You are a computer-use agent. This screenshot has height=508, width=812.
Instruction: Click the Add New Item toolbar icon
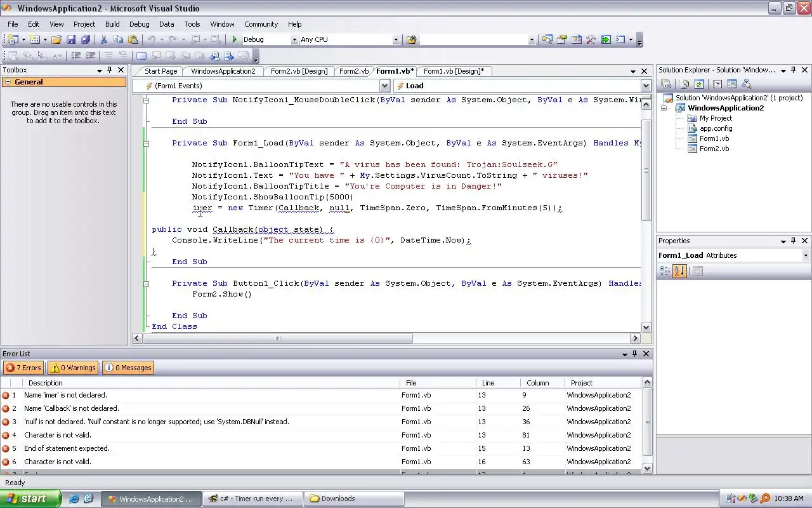pos(36,39)
